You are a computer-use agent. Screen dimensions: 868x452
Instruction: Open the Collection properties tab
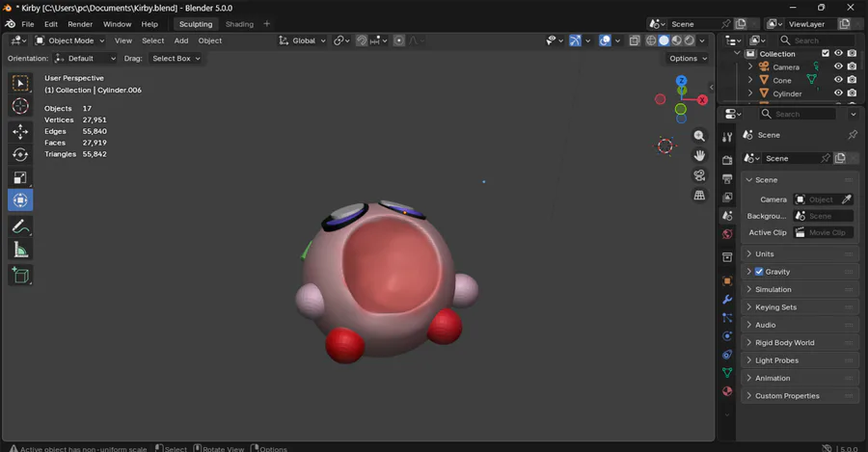pyautogui.click(x=727, y=257)
